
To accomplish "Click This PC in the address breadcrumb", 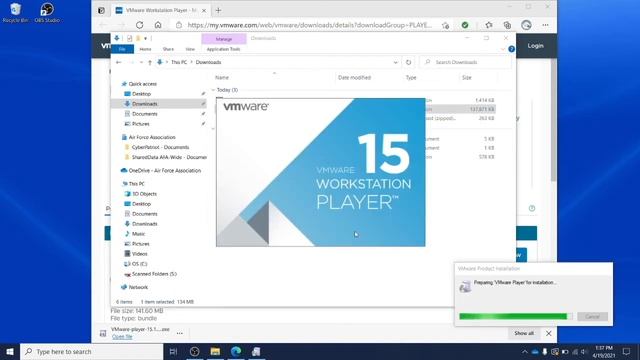I will 179,62.
